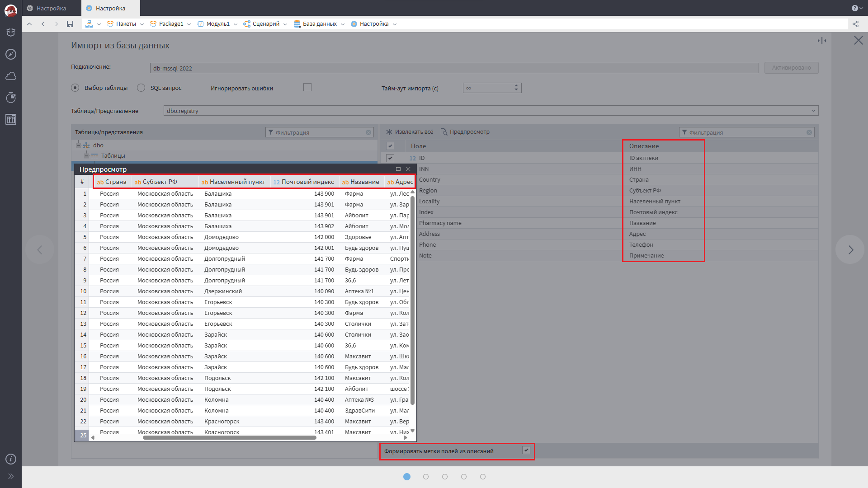
Task: Select the SQL запрос radio button
Action: pyautogui.click(x=142, y=88)
